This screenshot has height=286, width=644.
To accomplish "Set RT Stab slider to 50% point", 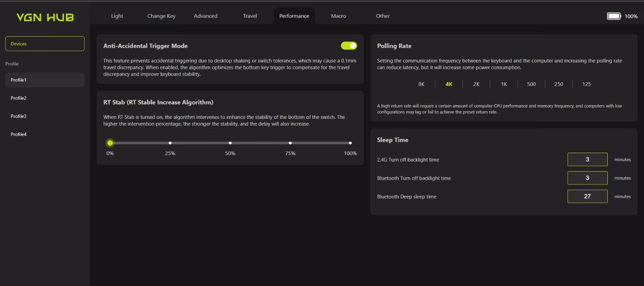I will (230, 143).
